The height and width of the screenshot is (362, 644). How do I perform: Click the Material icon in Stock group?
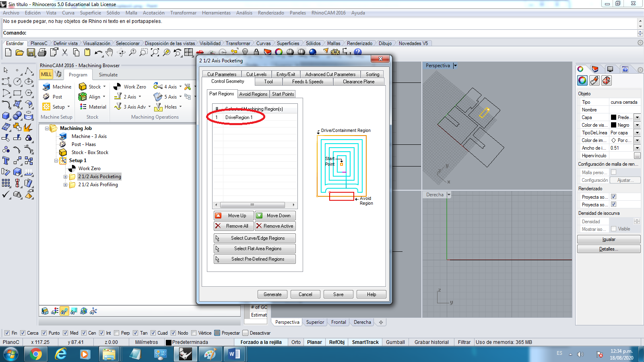coord(83,107)
